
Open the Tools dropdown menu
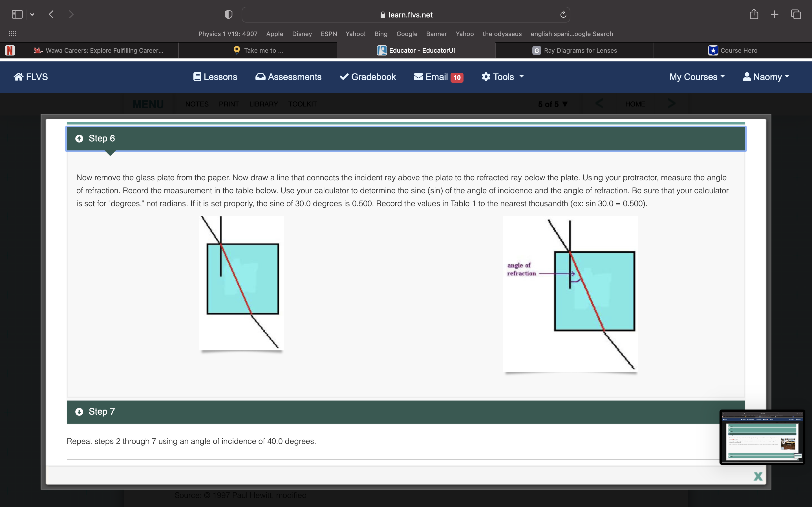pos(503,77)
